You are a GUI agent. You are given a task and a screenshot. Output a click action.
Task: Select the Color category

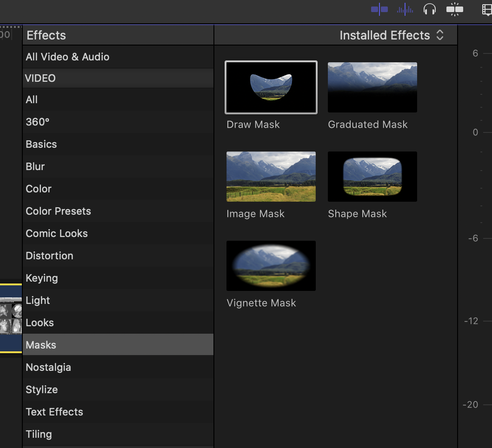point(118,189)
